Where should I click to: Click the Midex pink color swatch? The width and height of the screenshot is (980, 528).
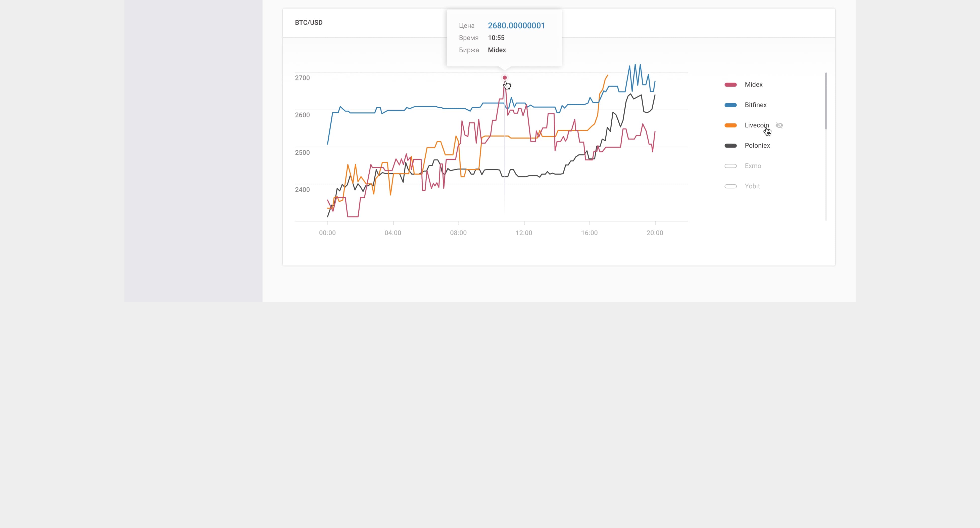pyautogui.click(x=730, y=84)
